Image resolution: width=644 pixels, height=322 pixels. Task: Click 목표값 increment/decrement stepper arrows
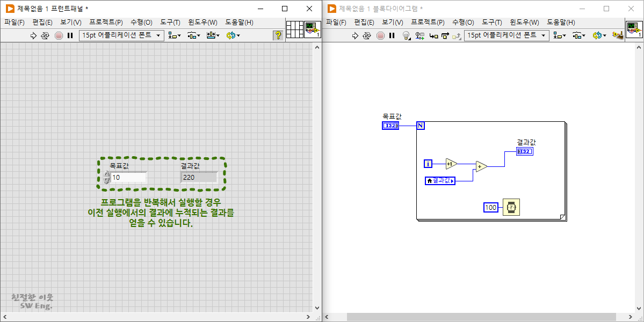[107, 177]
